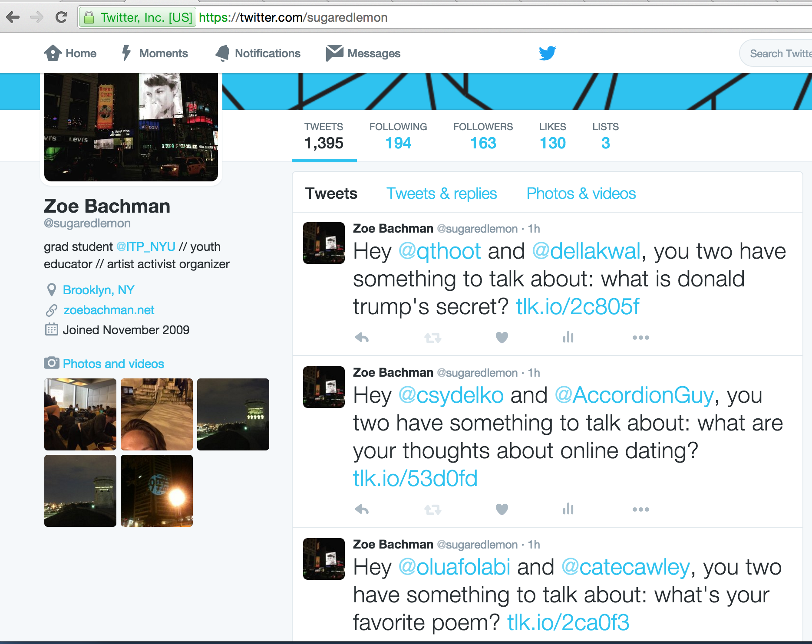Screen dimensions: 812x644
Task: Open the @ITP_NYU mention in bio
Action: 146,247
